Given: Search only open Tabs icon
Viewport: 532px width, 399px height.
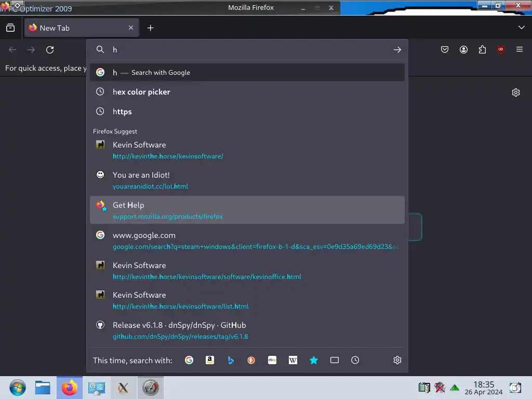Looking at the screenshot, I should 335,360.
